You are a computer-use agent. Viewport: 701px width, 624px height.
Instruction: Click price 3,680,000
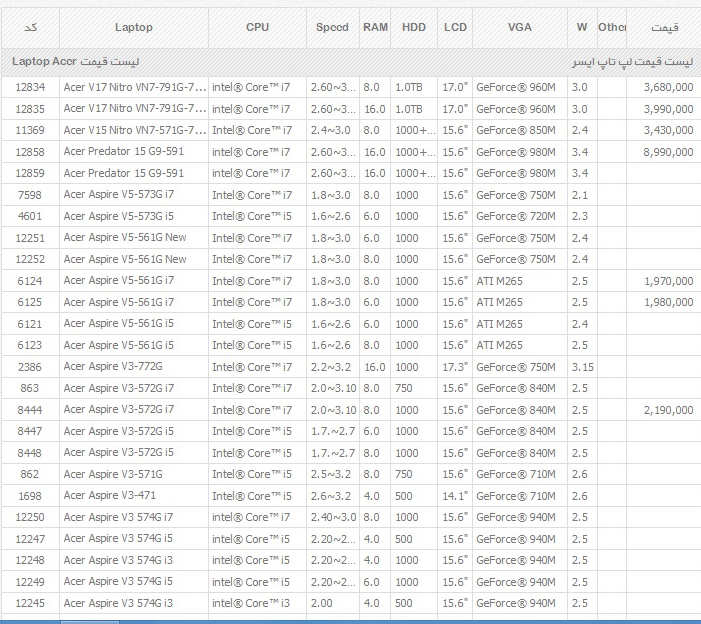click(x=668, y=87)
